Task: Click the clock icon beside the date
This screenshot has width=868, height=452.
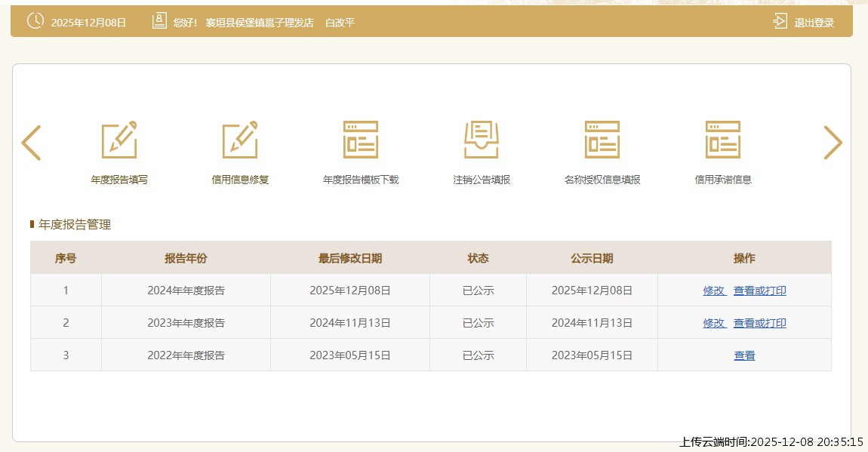Action: (35, 21)
